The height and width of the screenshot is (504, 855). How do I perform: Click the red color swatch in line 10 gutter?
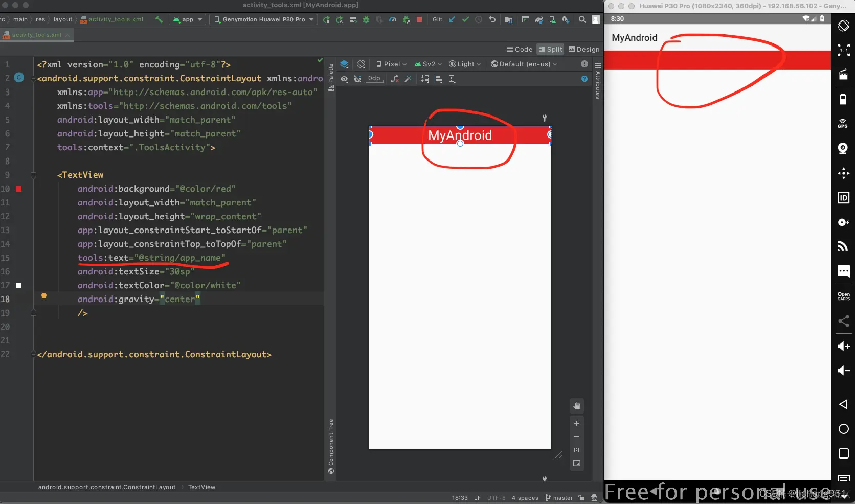pyautogui.click(x=19, y=189)
